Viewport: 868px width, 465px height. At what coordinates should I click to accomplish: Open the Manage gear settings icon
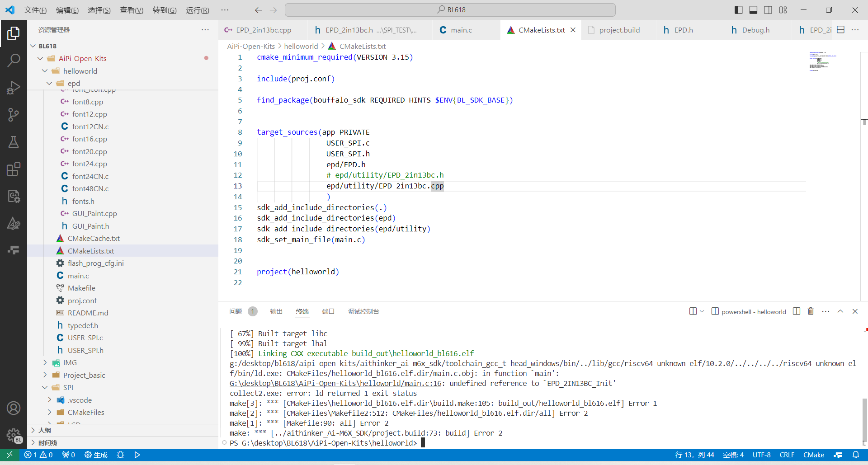14,435
